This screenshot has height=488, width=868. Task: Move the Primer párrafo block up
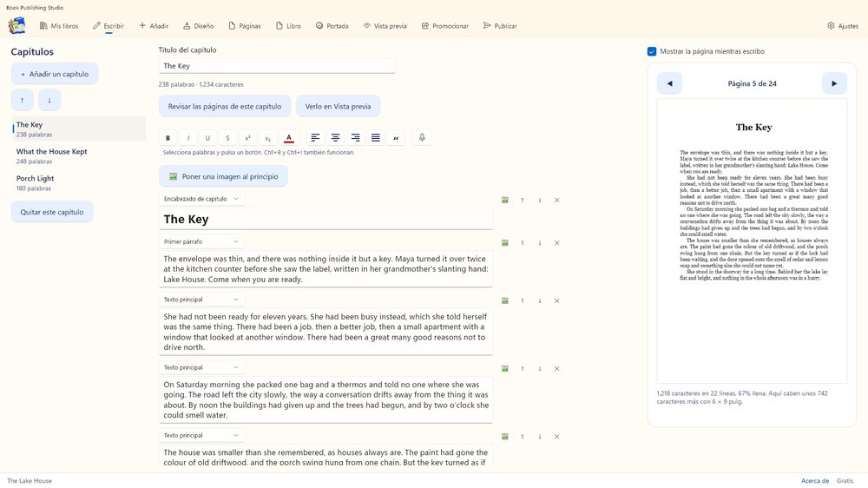coord(522,242)
